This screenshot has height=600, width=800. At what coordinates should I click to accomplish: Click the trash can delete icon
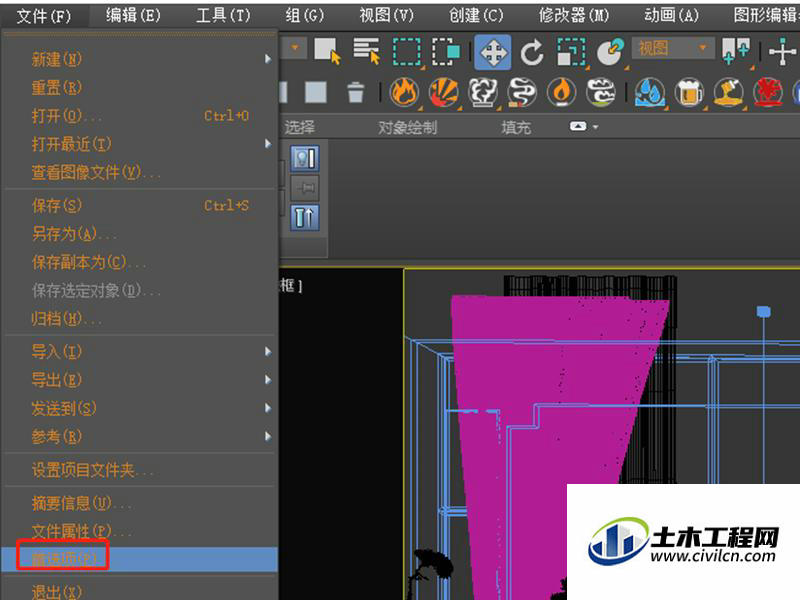click(355, 93)
